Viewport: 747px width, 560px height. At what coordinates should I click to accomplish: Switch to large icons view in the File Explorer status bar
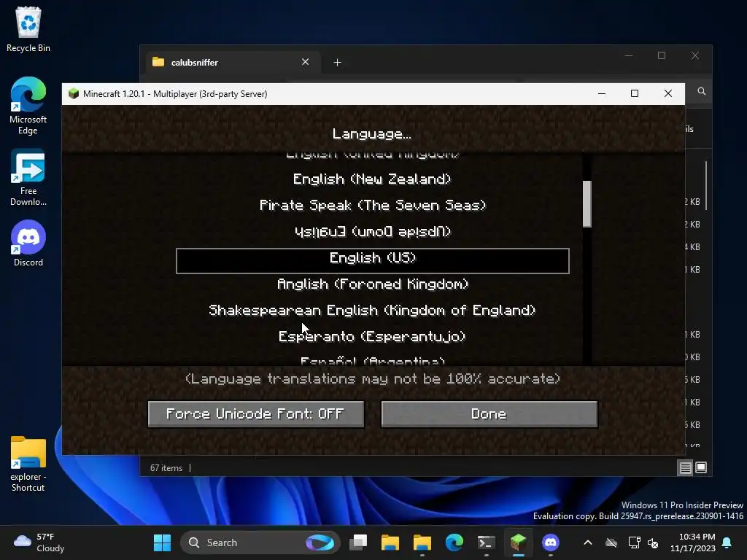pos(701,467)
